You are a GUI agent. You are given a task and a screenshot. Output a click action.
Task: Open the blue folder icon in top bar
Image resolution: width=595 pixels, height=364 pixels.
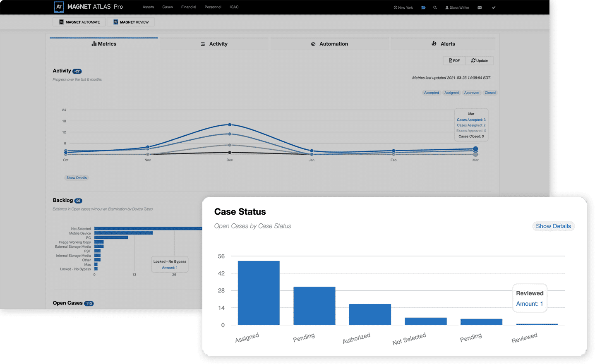[423, 7]
